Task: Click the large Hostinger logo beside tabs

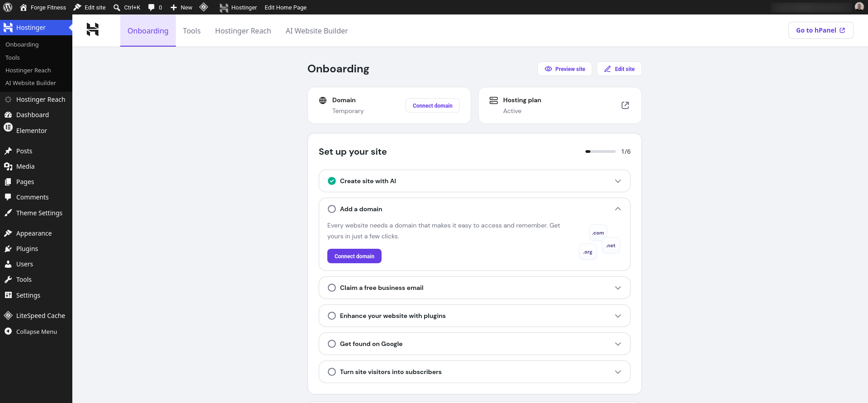Action: pyautogui.click(x=93, y=29)
